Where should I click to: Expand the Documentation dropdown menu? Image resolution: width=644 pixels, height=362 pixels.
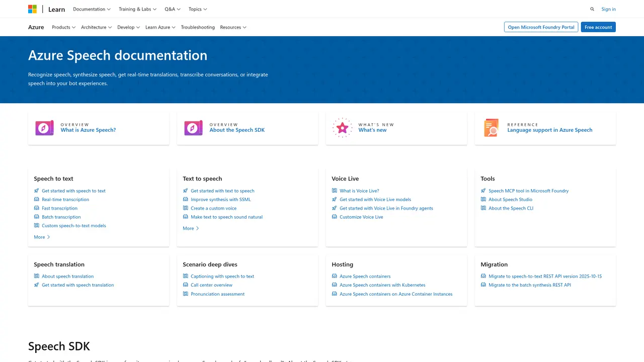click(x=92, y=9)
